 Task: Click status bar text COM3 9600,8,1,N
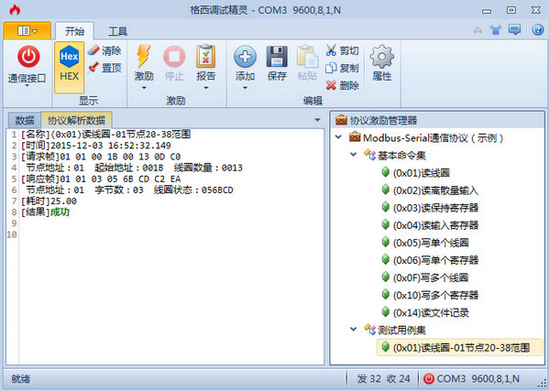pos(478,379)
